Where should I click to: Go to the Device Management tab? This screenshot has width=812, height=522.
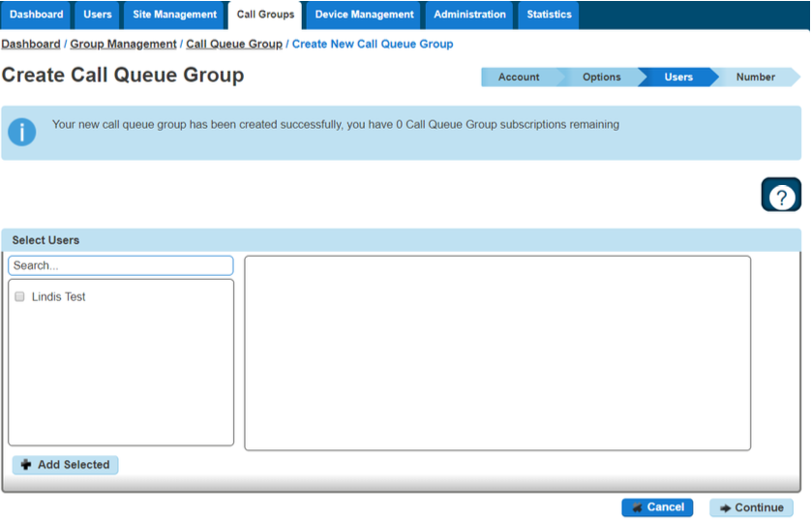(364, 15)
